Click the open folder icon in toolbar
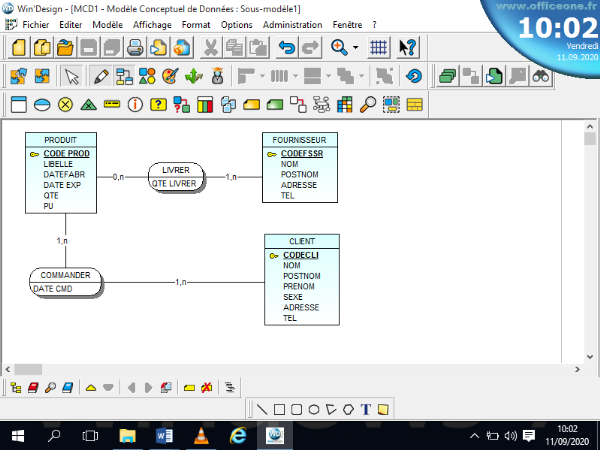 click(x=65, y=47)
